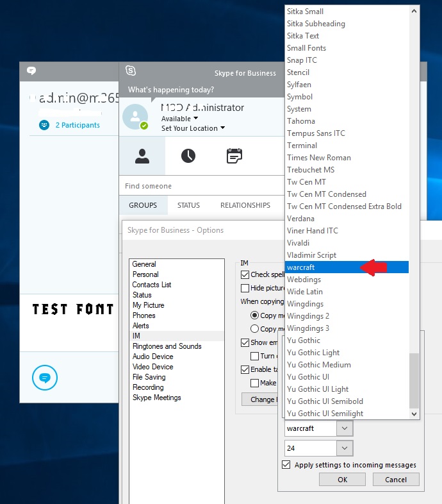Open the warcraft font combo box arrow
The height and width of the screenshot is (504, 442).
click(x=345, y=428)
